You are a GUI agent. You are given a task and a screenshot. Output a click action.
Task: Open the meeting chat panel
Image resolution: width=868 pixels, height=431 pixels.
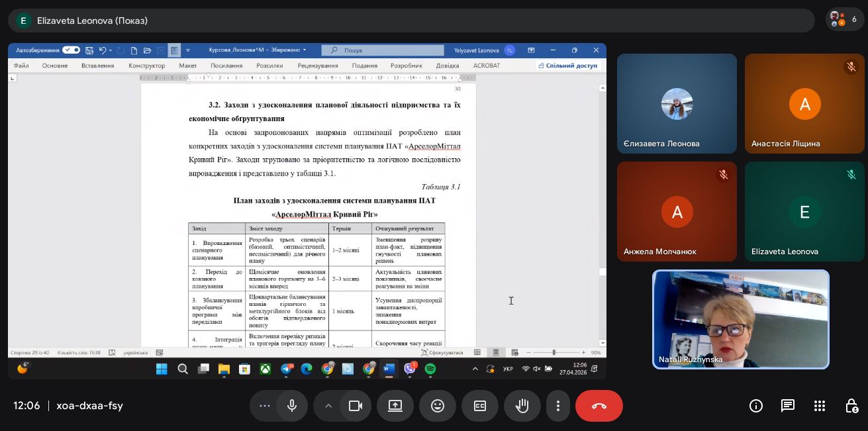pos(787,406)
